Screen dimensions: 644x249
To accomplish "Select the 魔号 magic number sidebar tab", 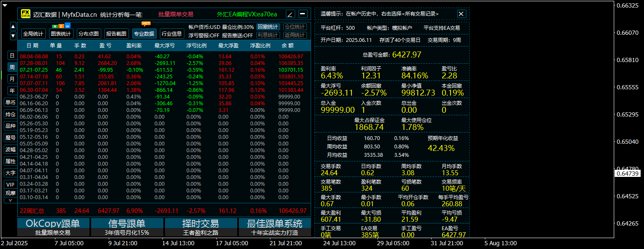I will (10, 138).
